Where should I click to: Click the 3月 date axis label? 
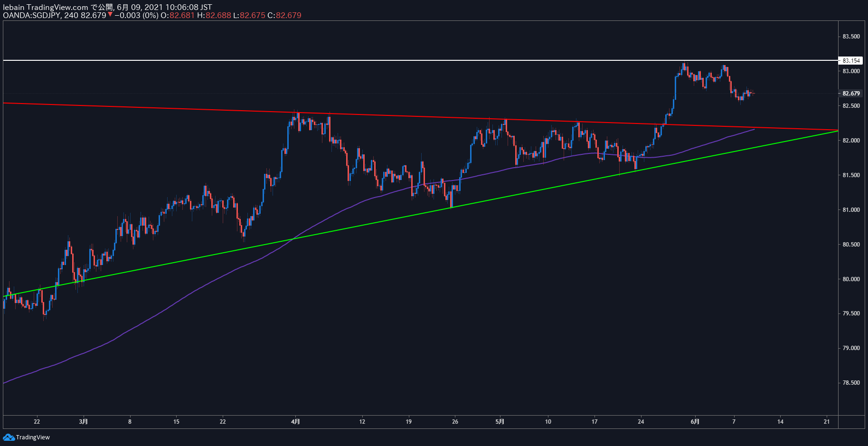(x=83, y=422)
